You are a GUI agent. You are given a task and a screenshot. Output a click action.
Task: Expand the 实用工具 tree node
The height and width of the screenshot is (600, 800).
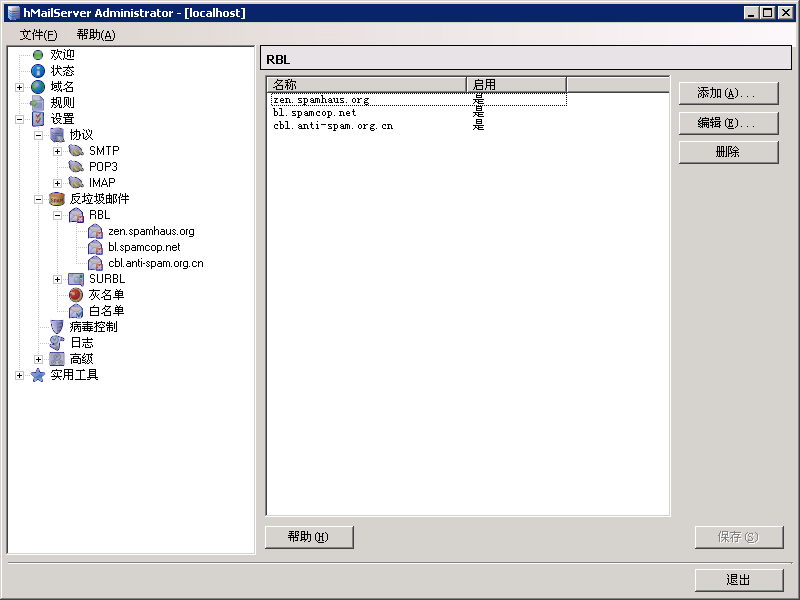point(19,376)
